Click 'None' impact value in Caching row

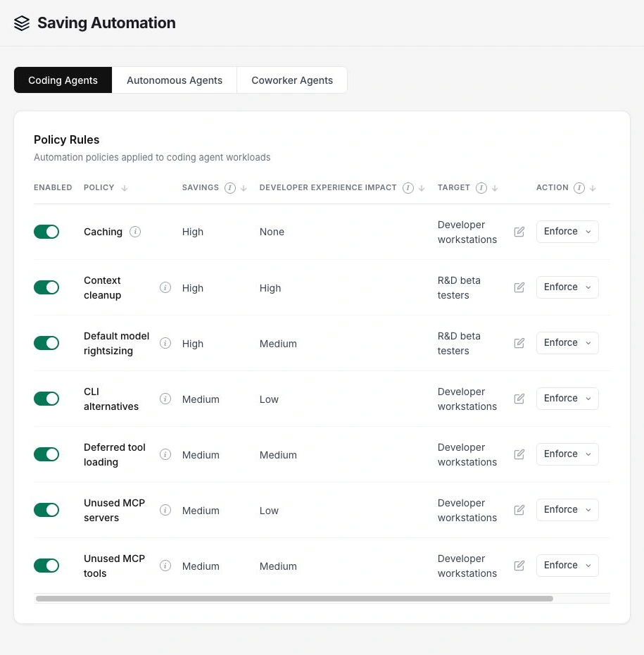[272, 232]
